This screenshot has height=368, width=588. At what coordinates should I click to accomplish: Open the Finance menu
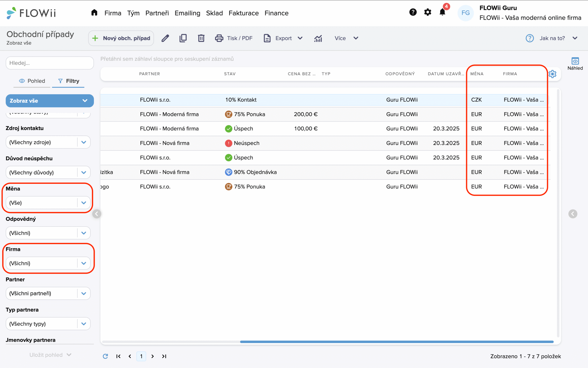pos(276,13)
